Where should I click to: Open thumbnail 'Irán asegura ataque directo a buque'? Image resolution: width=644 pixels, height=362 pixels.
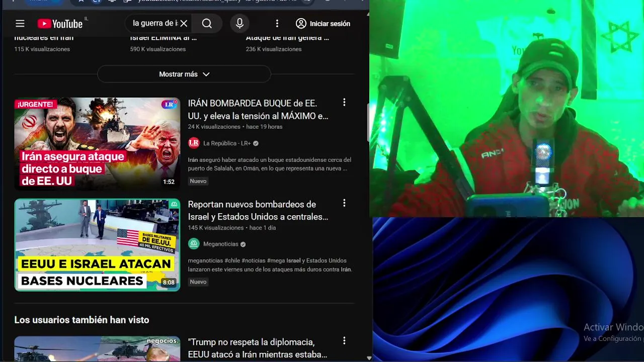tap(97, 144)
